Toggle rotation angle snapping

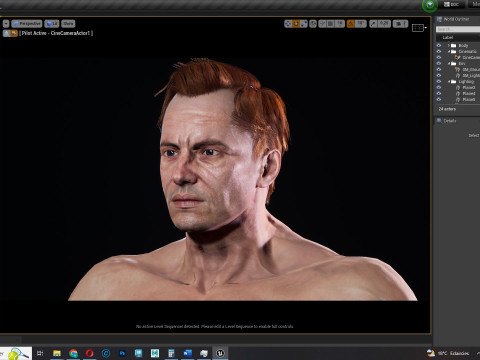click(350, 24)
